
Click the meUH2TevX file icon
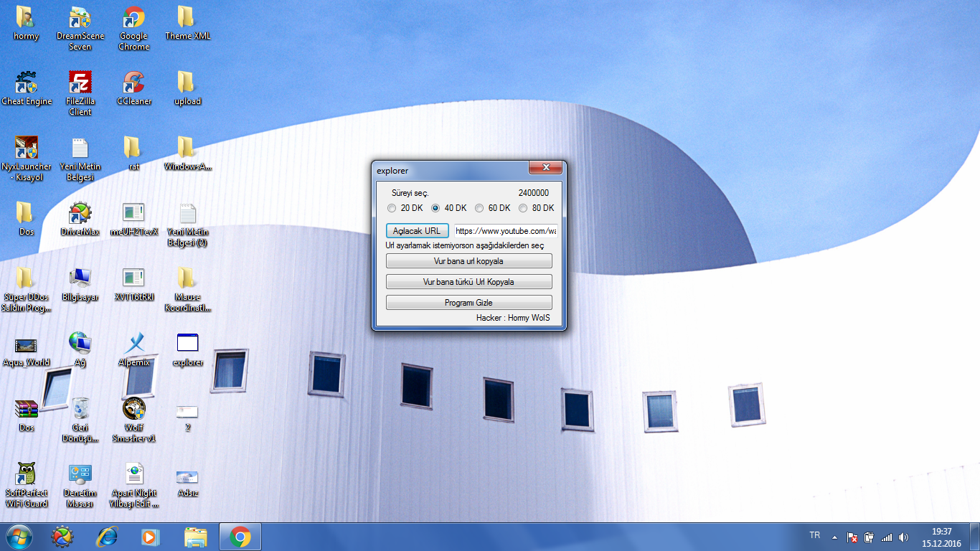134,220
